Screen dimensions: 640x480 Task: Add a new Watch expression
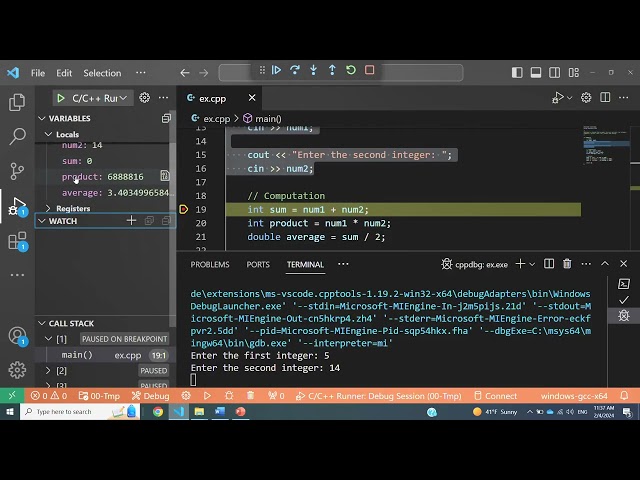pyautogui.click(x=131, y=221)
